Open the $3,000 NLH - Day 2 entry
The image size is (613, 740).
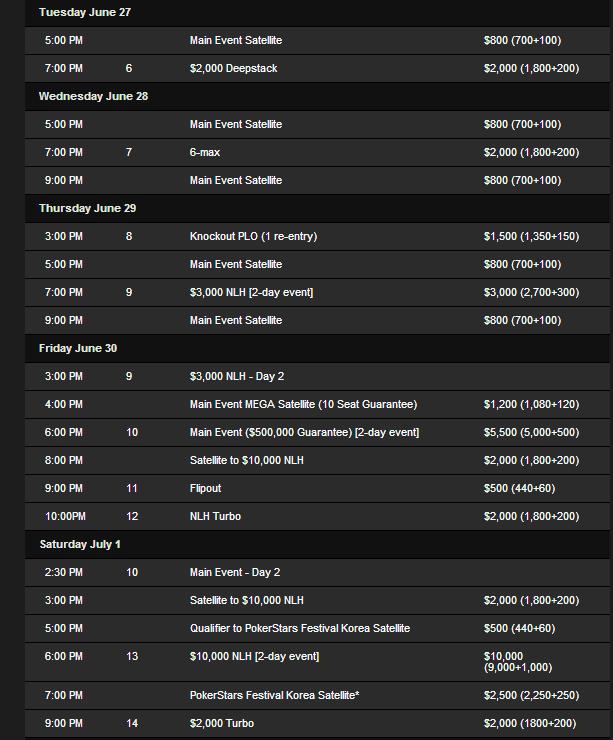pos(237,376)
